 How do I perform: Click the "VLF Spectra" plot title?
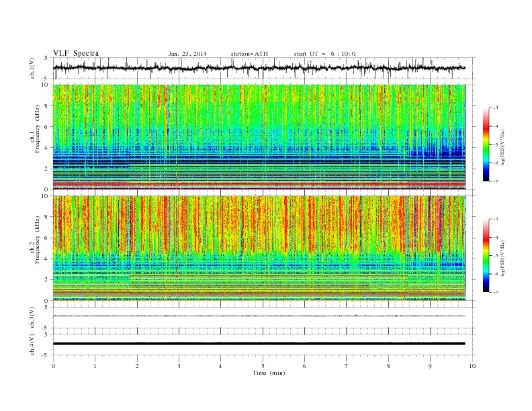point(76,53)
